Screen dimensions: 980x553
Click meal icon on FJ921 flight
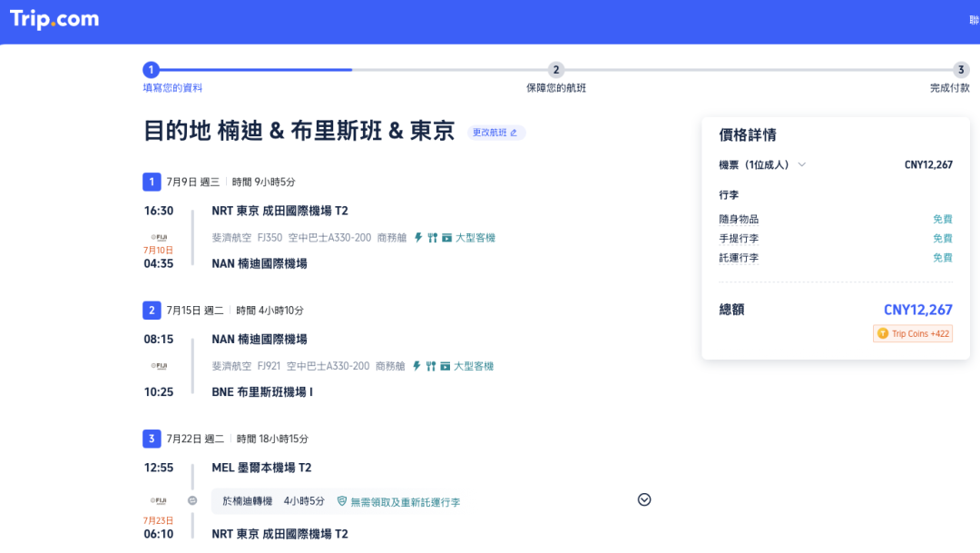point(431,366)
